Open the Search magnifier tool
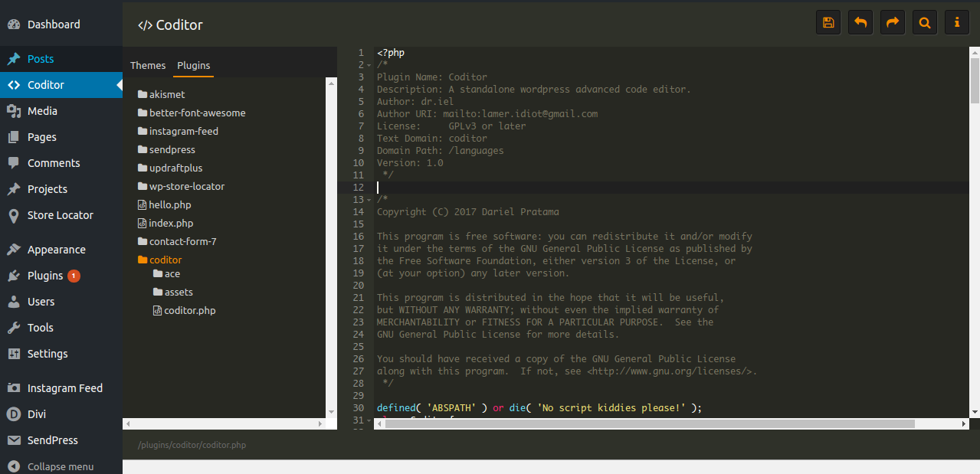Viewport: 980px width, 474px height. click(x=925, y=22)
